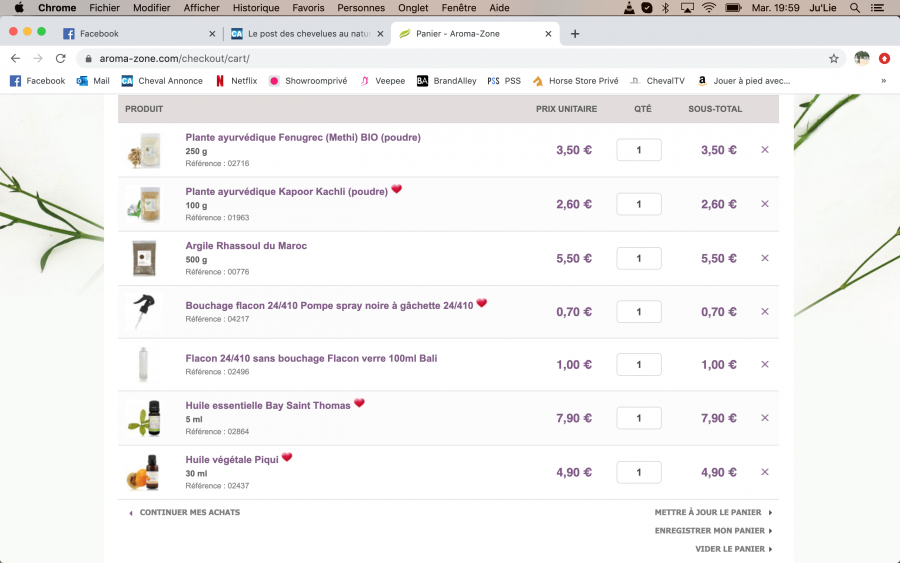The image size is (900, 563).
Task: Open the Chrome profile avatar menu
Action: [861, 58]
